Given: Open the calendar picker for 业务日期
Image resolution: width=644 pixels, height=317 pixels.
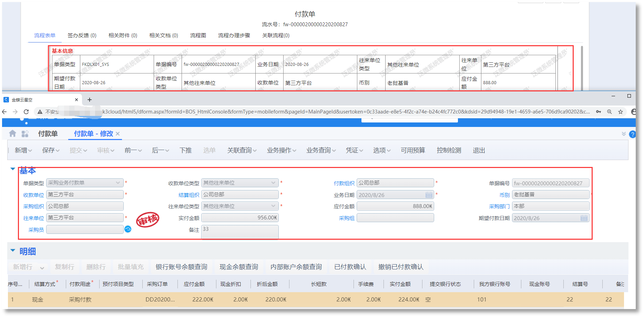Looking at the screenshot, I should click(429, 195).
